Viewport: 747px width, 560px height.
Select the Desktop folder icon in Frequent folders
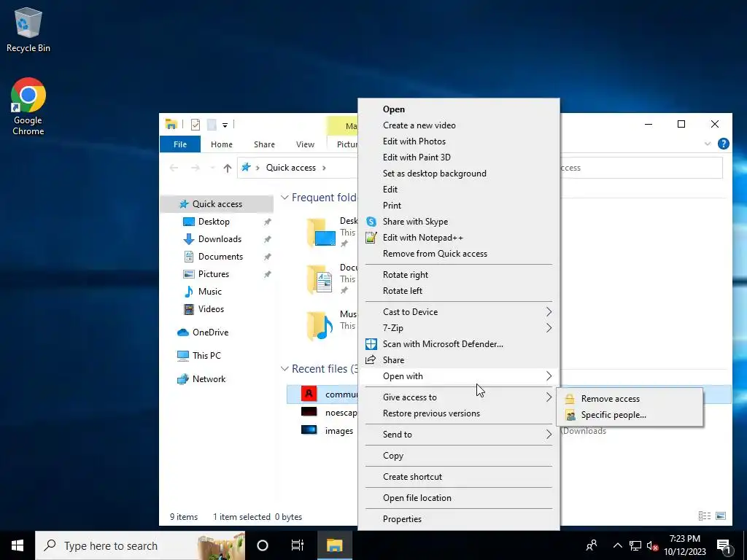point(322,233)
